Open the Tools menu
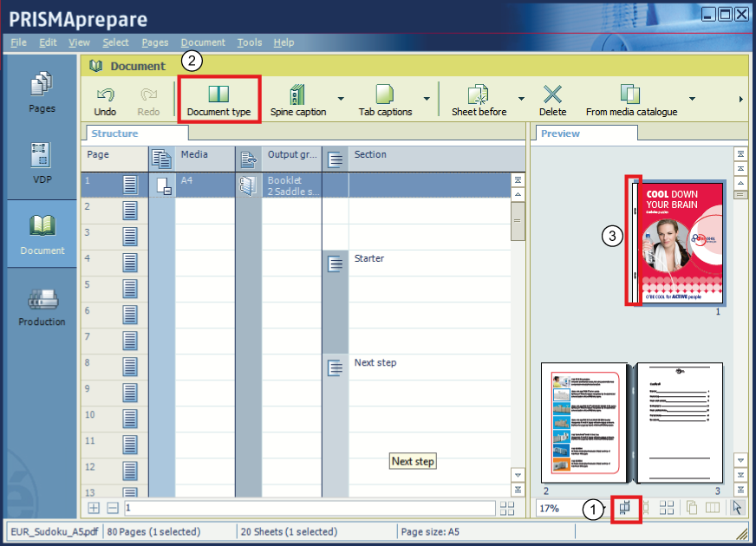Viewport: 756px width, 546px height. pos(249,42)
